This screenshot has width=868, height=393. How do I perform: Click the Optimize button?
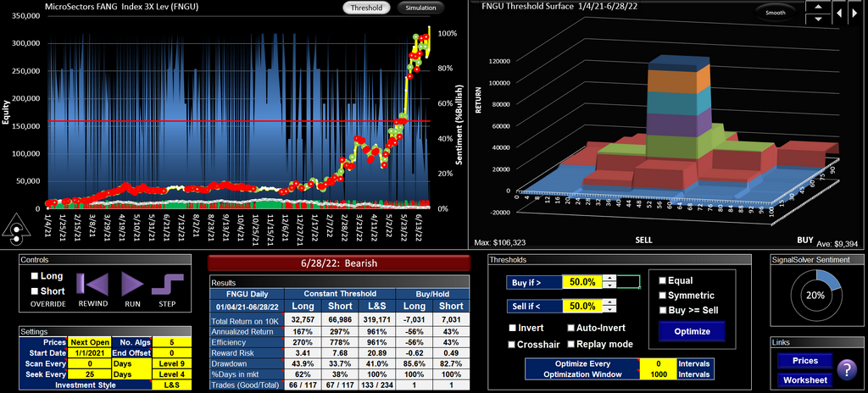(692, 331)
